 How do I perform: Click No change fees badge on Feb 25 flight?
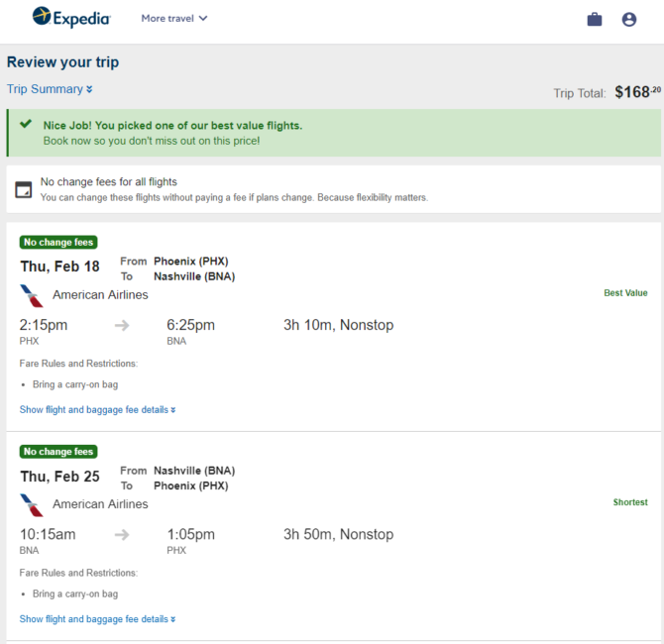58,452
